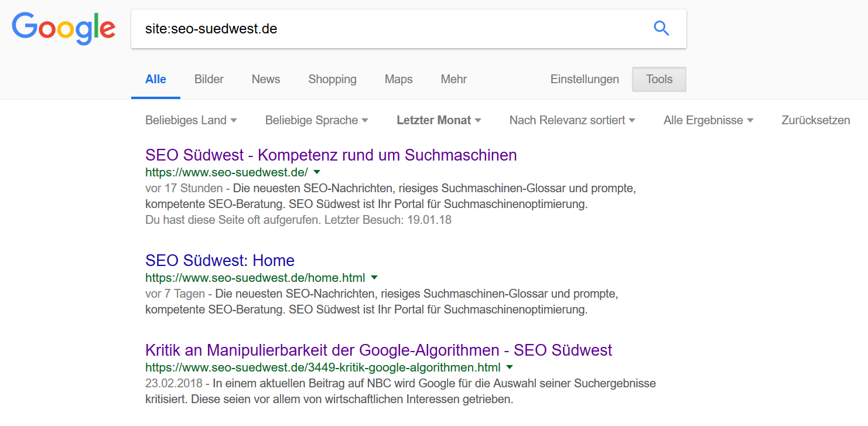The width and height of the screenshot is (868, 426).
Task: Open the SEO Südwest homepage result link
Action: pyautogui.click(x=330, y=155)
